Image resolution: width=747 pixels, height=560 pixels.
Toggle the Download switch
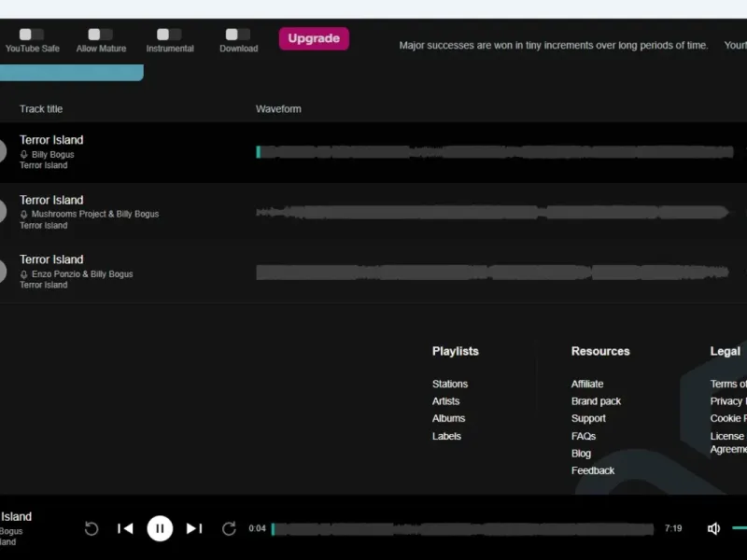238,35
